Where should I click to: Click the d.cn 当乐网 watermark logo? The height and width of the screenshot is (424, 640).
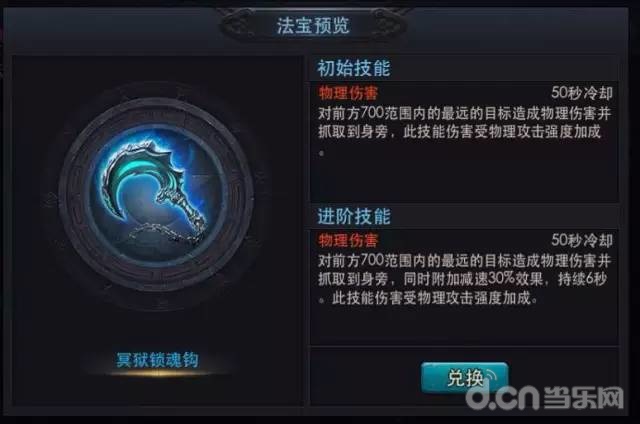tap(545, 396)
